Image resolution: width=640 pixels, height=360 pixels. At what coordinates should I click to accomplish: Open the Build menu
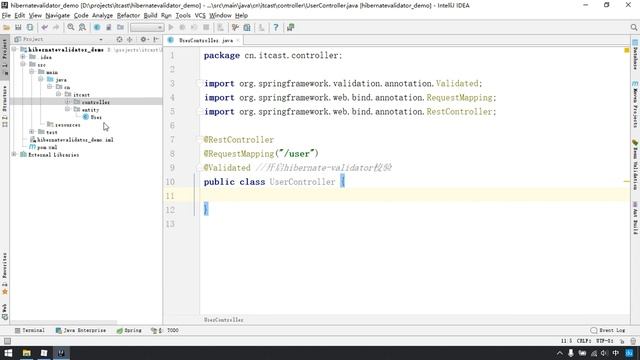click(x=150, y=16)
